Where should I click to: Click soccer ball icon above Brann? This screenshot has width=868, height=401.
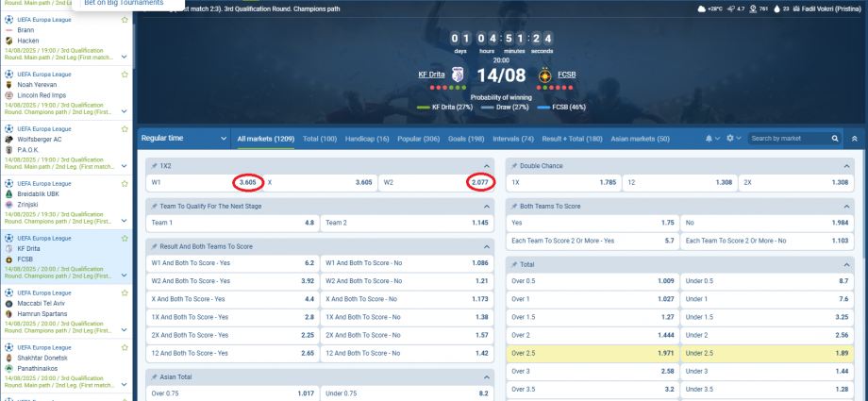[x=8, y=20]
